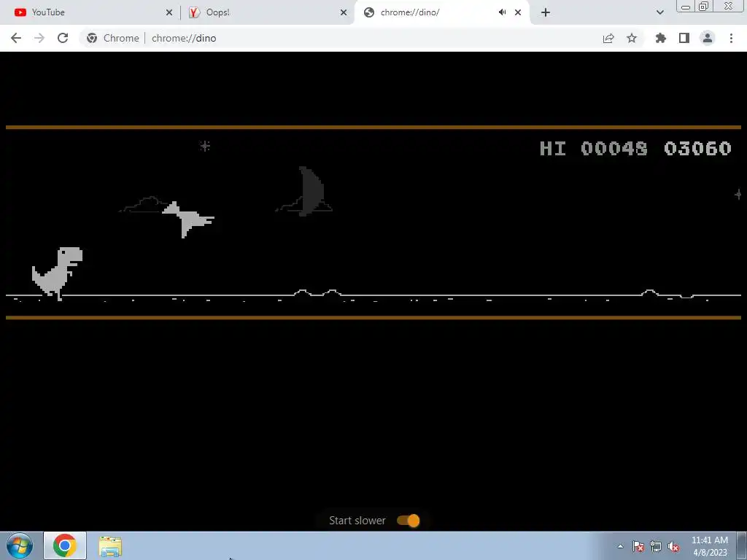Minimize the Chrome window
This screenshot has width=747, height=560.
[686, 7]
